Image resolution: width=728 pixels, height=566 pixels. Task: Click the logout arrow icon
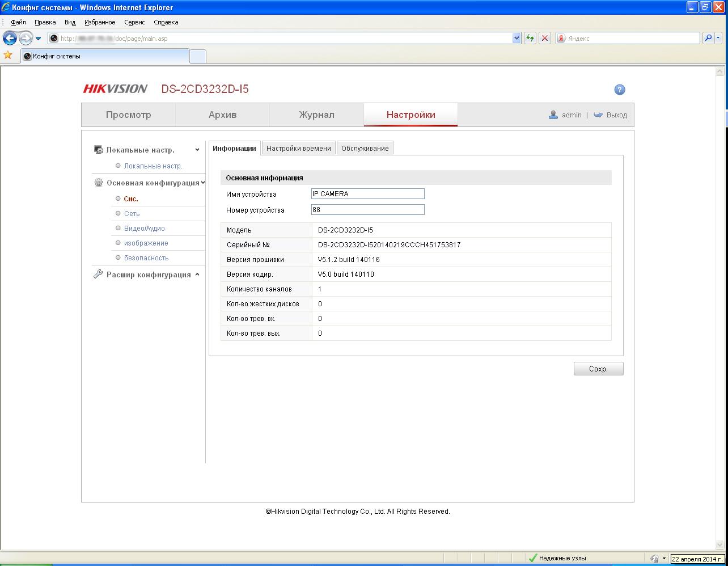[598, 115]
